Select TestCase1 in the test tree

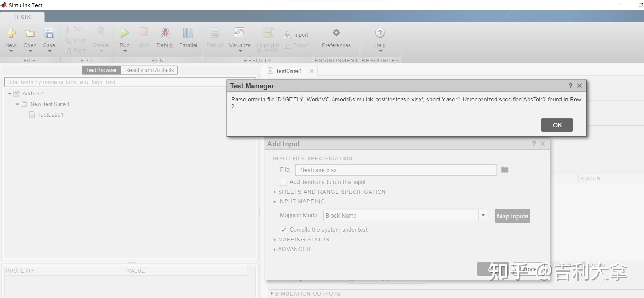tap(51, 115)
